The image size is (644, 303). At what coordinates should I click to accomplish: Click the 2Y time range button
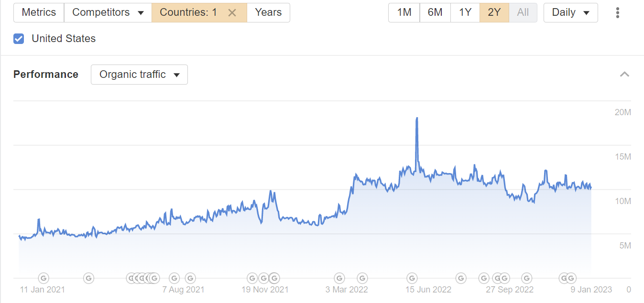pyautogui.click(x=494, y=12)
